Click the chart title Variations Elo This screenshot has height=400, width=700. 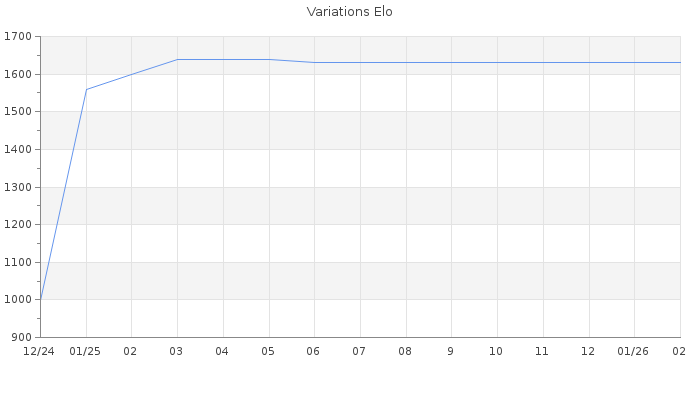(349, 12)
